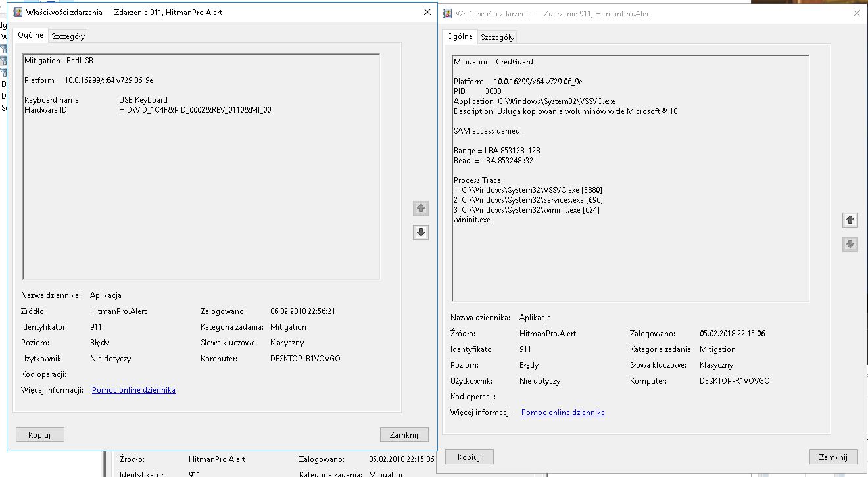Click 'Read = LBA 853248 :32' line
Image resolution: width=868 pixels, height=477 pixels.
[495, 161]
